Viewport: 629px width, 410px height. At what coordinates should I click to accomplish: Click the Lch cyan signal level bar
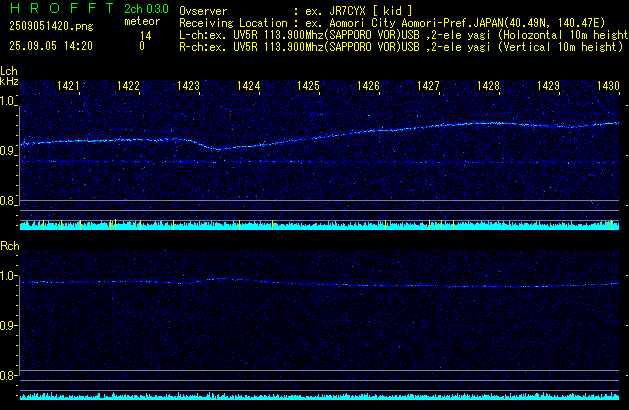[x=319, y=225]
